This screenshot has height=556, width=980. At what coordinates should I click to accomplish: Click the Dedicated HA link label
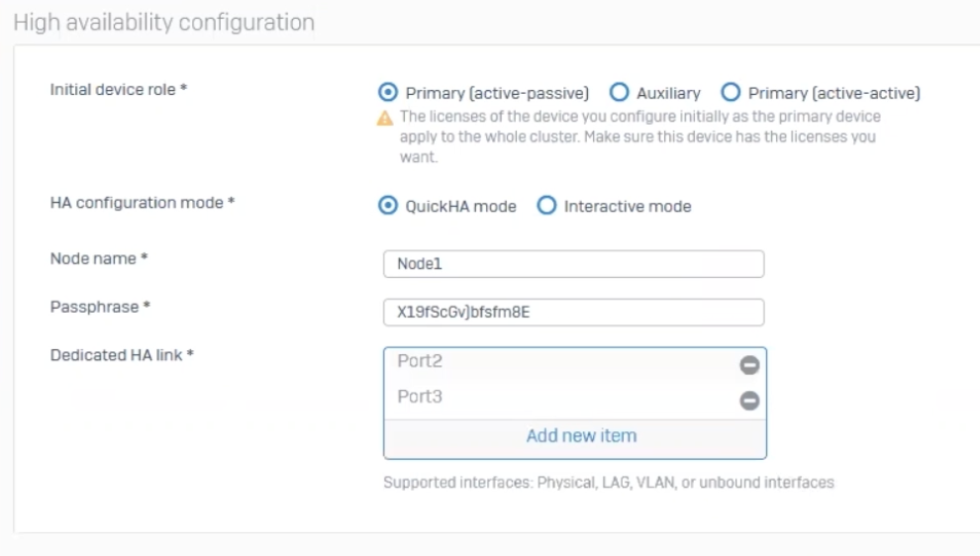point(121,355)
